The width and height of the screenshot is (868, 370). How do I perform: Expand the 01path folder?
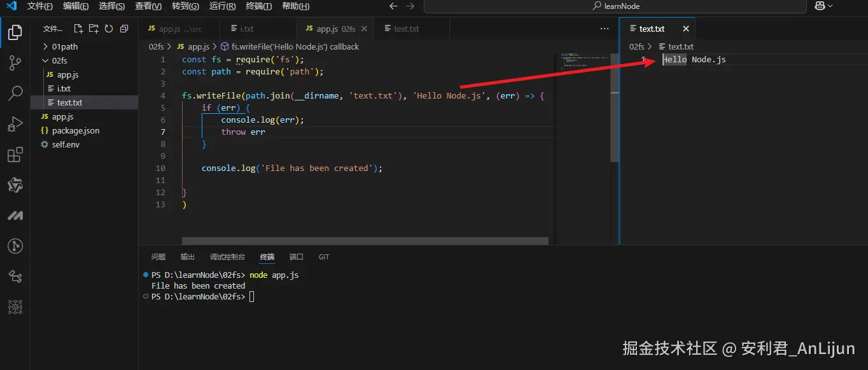tap(84, 46)
